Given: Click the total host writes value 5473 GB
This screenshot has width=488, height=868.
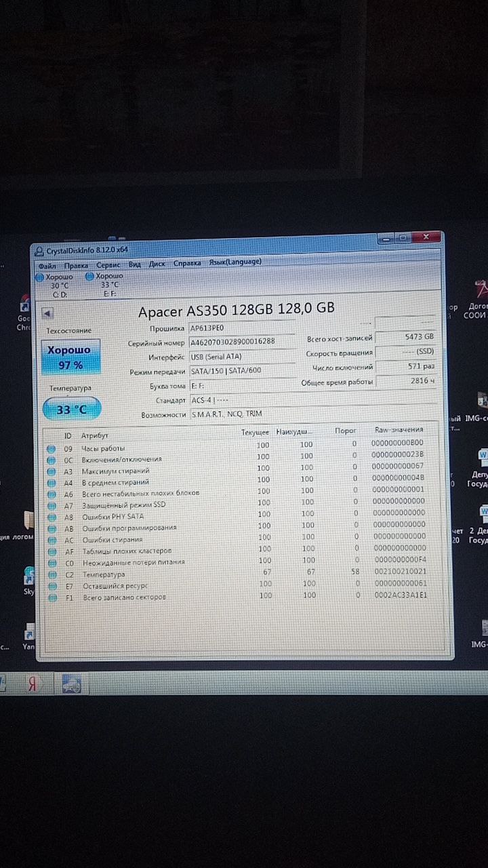Looking at the screenshot, I should tap(406, 337).
